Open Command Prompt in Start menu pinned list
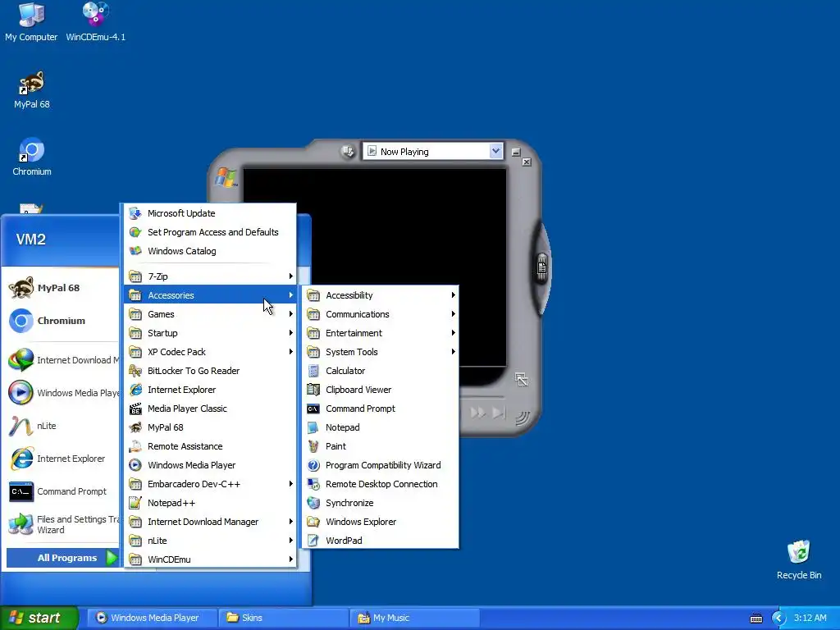Image resolution: width=840 pixels, height=630 pixels. tap(62, 491)
